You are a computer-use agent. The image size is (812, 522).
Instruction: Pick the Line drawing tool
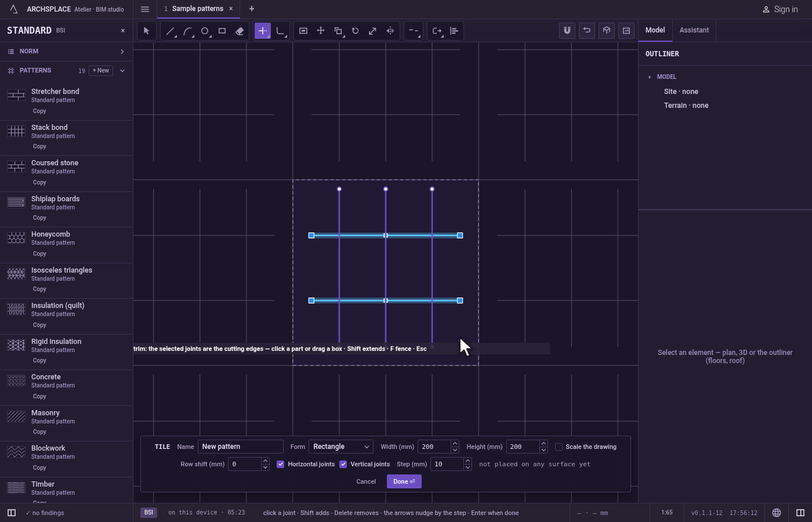[170, 31]
